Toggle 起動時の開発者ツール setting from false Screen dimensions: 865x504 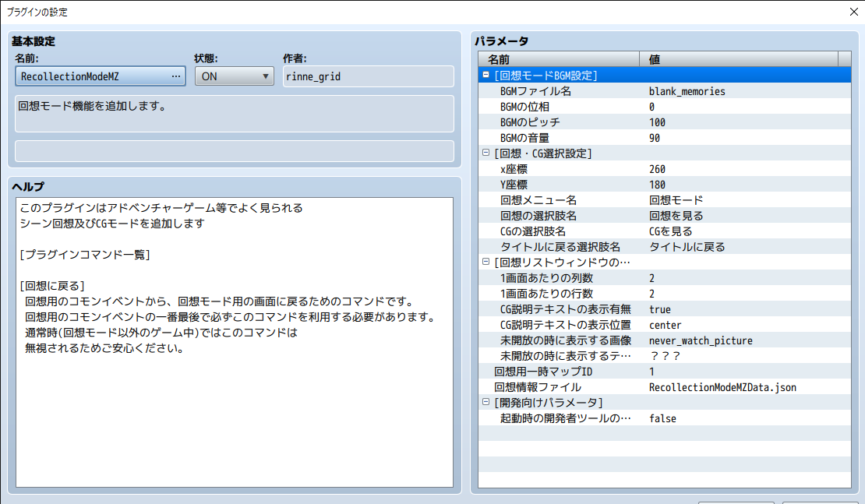click(x=701, y=418)
